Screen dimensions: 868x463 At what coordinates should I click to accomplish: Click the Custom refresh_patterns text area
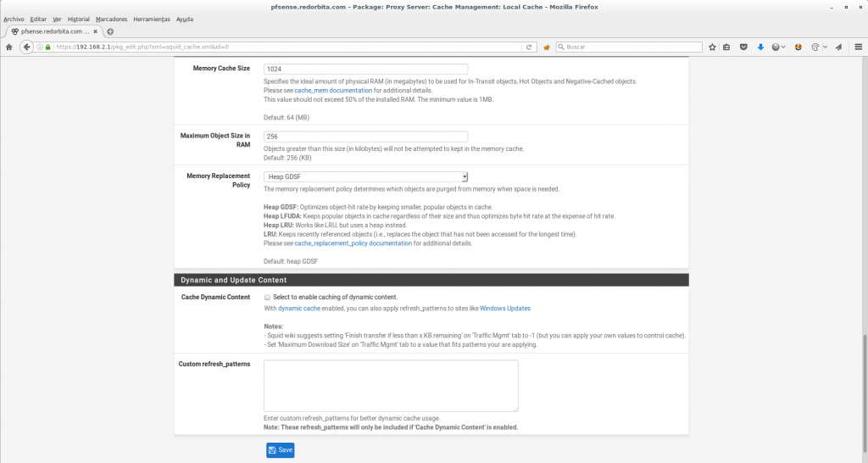point(391,386)
